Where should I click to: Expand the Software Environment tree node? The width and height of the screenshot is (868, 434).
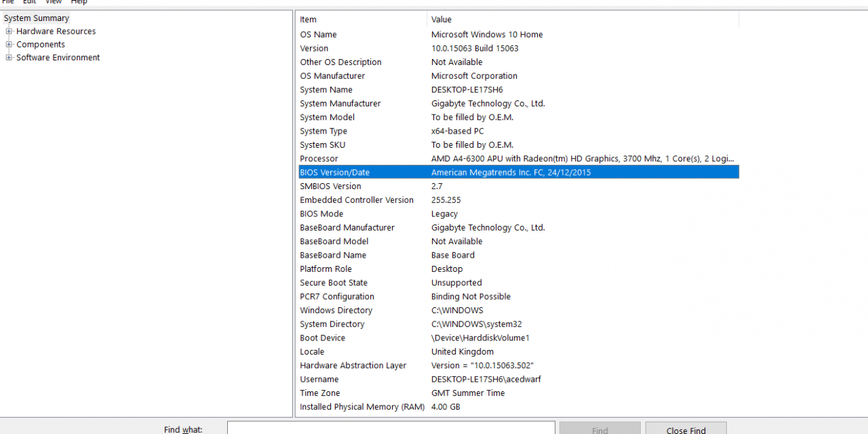[9, 58]
